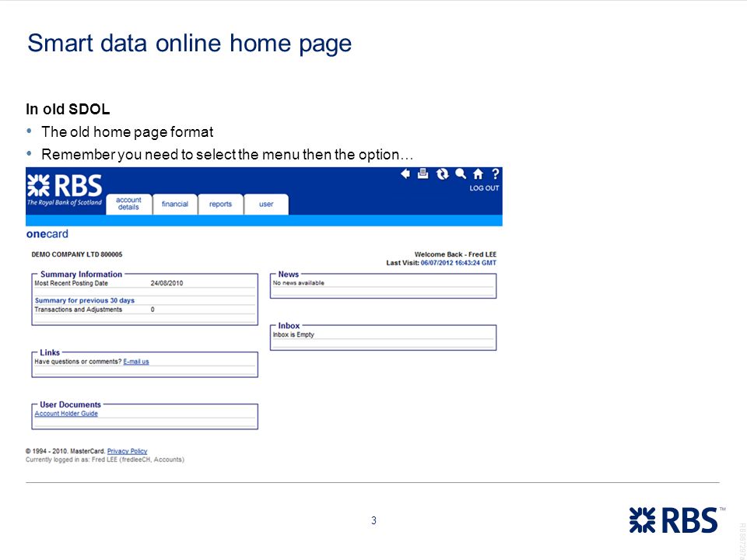Click the 'Inbox' panel title
The width and height of the screenshot is (747, 560).
[x=289, y=326]
